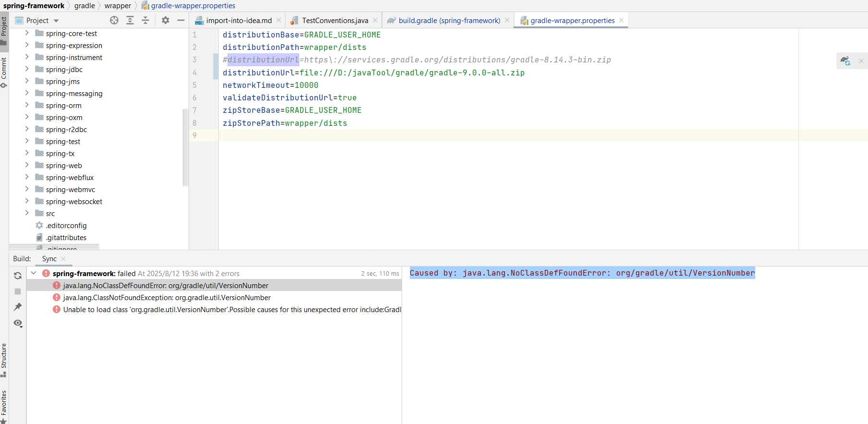Expand the spring-web folder
This screenshot has width=868, height=424.
pos(27,165)
